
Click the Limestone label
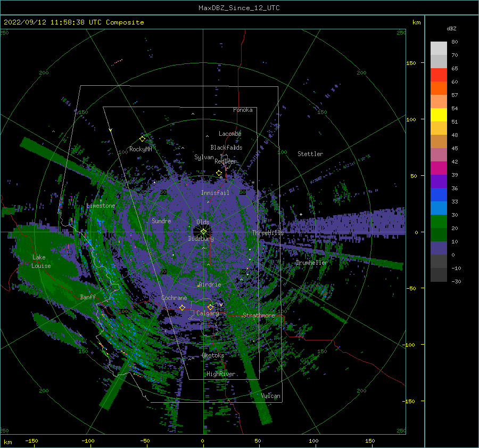[x=101, y=206]
